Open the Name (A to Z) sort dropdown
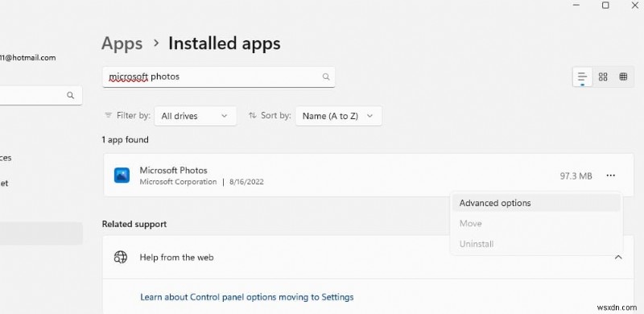This screenshot has height=314, width=644. 338,116
